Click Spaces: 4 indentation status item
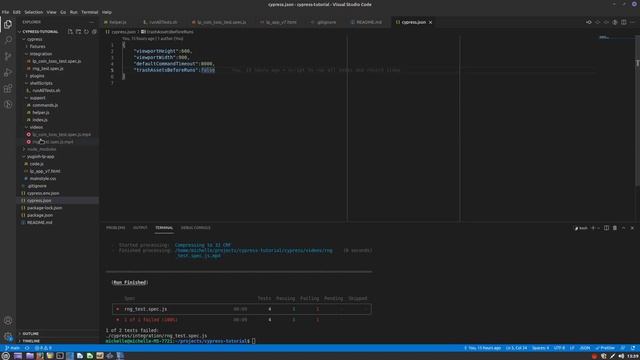Image resolution: width=640 pixels, height=360 pixels. (x=540, y=348)
